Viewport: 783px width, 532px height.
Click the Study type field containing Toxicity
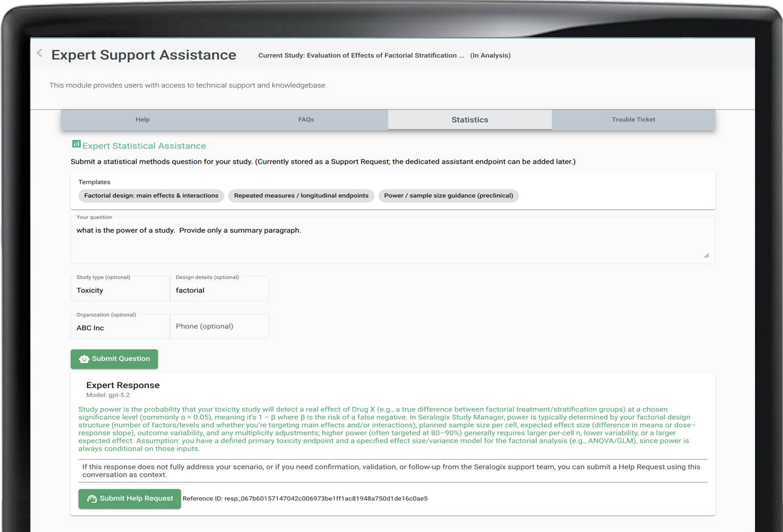(120, 290)
